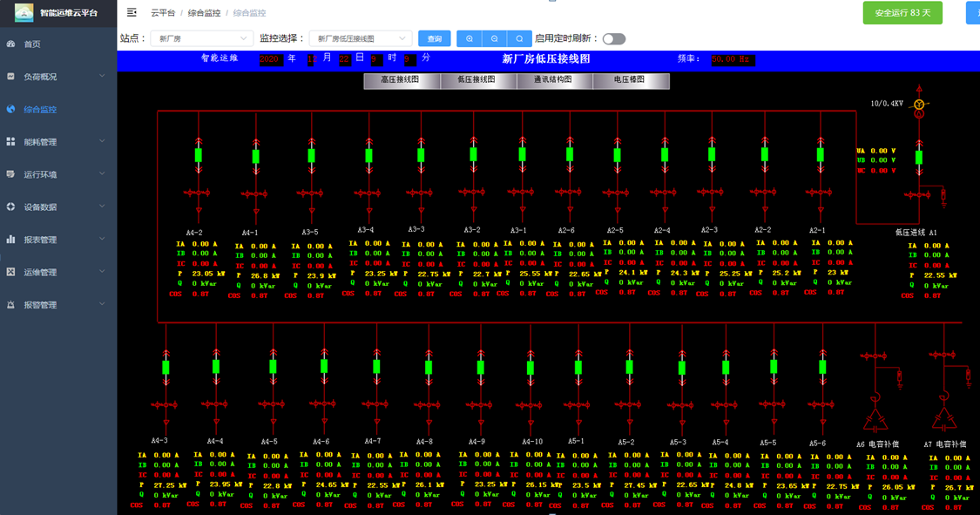Screen dimensions: 980x515
Task: Switch to the 高压接线图 tab
Action: (x=401, y=80)
